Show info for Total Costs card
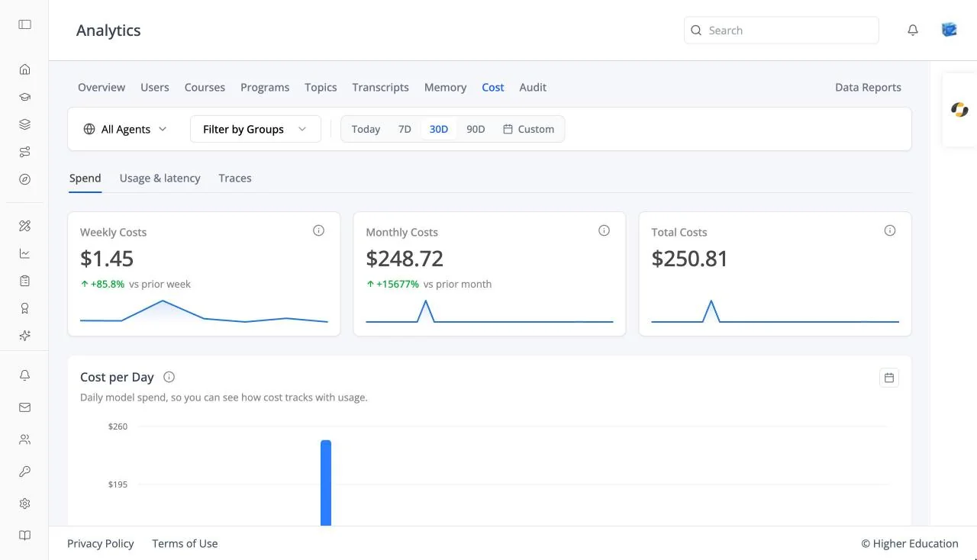Image resolution: width=977 pixels, height=560 pixels. pos(890,230)
